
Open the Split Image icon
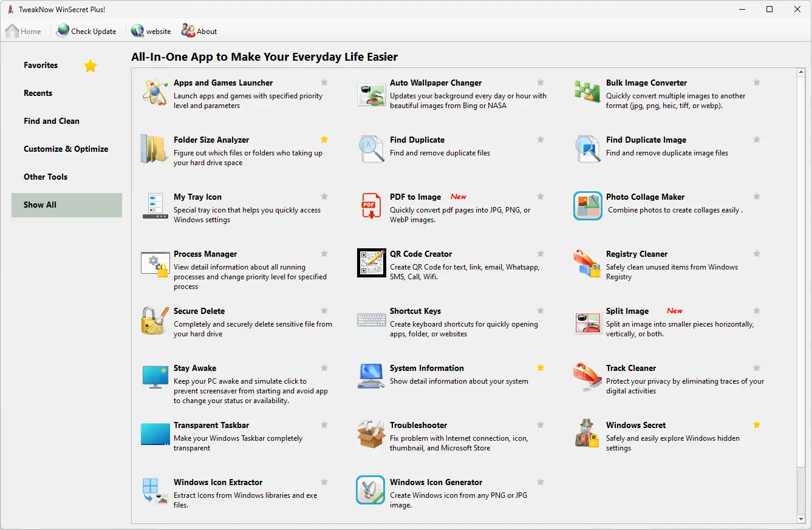pyautogui.click(x=587, y=323)
